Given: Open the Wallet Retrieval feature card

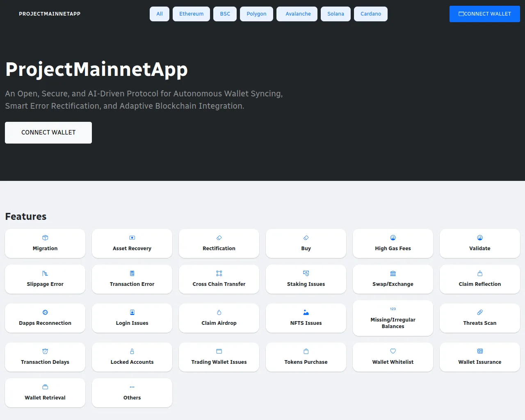Looking at the screenshot, I should tap(45, 393).
